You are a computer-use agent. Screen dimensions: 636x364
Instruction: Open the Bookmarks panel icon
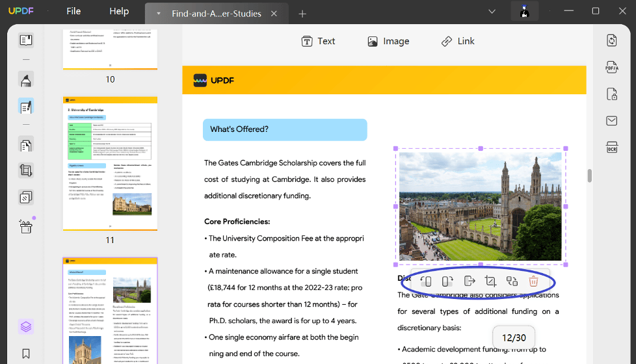coord(26,354)
